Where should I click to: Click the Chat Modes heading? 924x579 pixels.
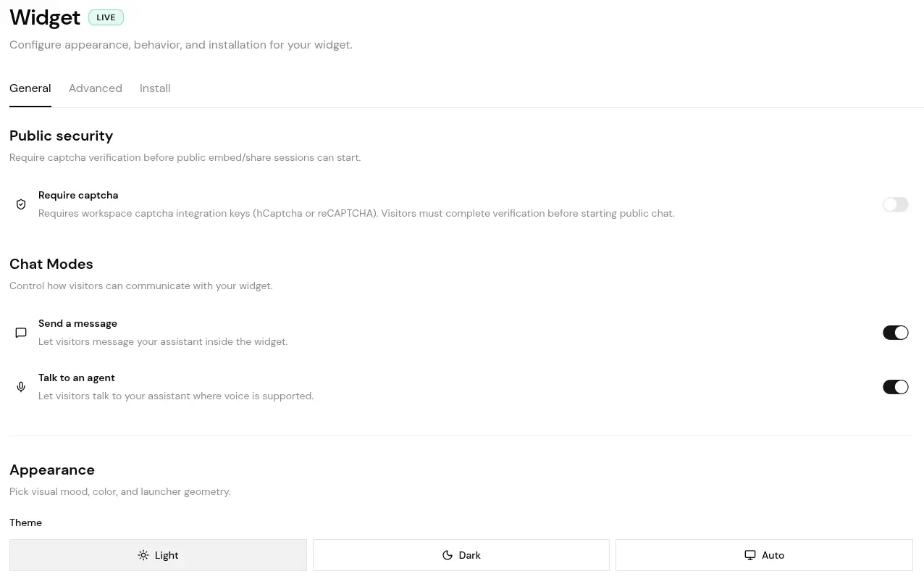pos(51,264)
